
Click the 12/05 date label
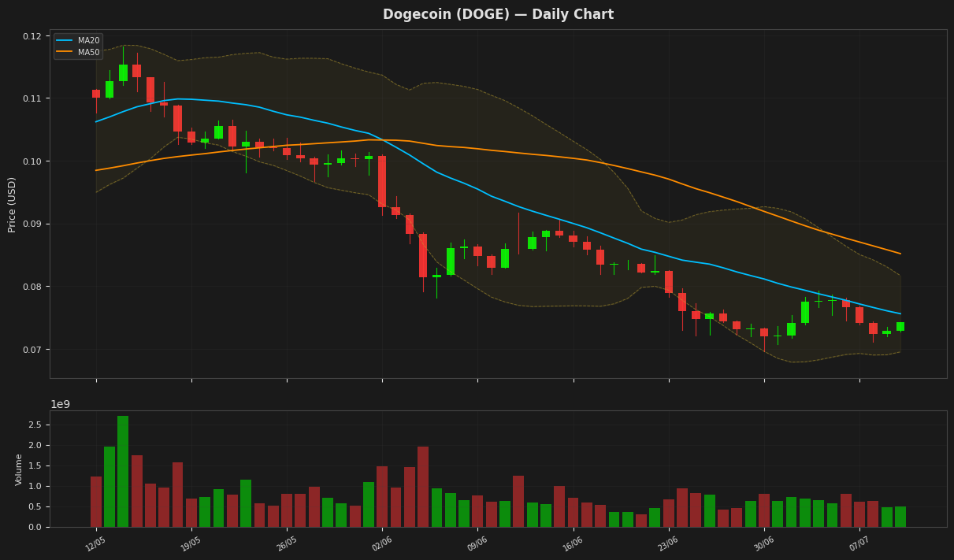(x=95, y=543)
